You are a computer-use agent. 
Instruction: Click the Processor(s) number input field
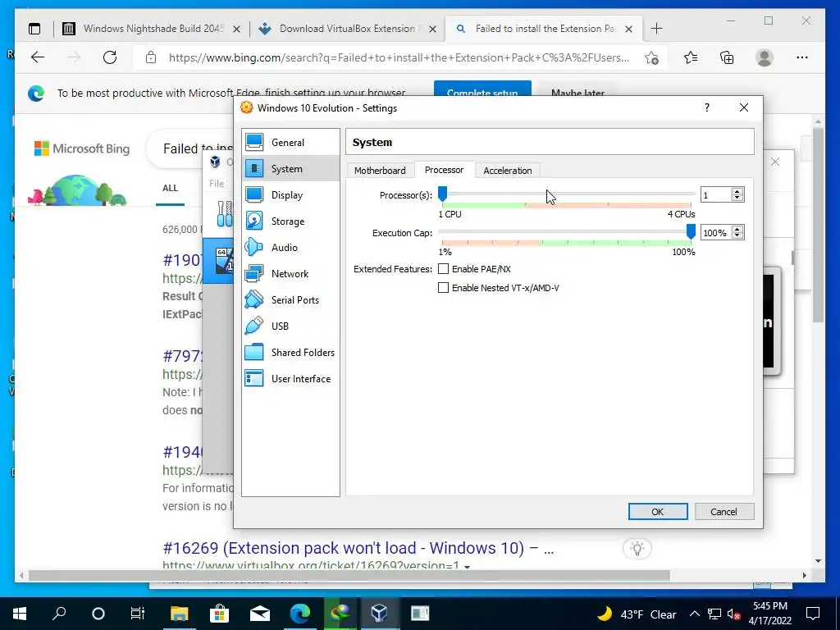click(716, 195)
